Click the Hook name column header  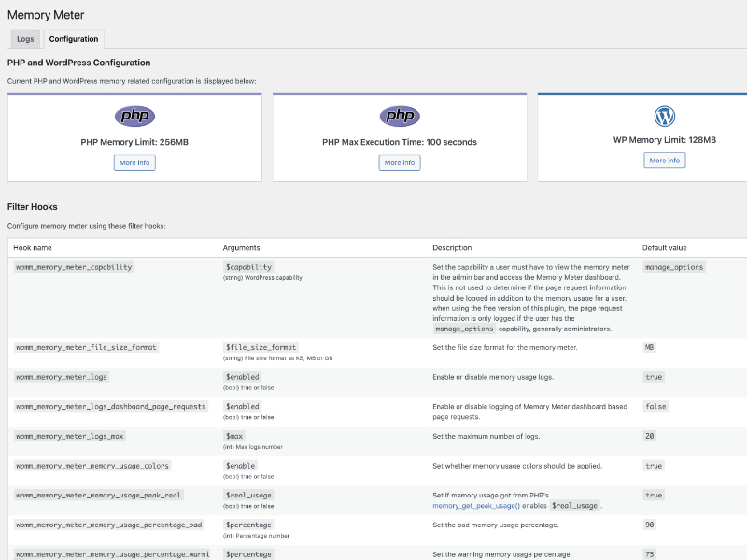[33, 248]
